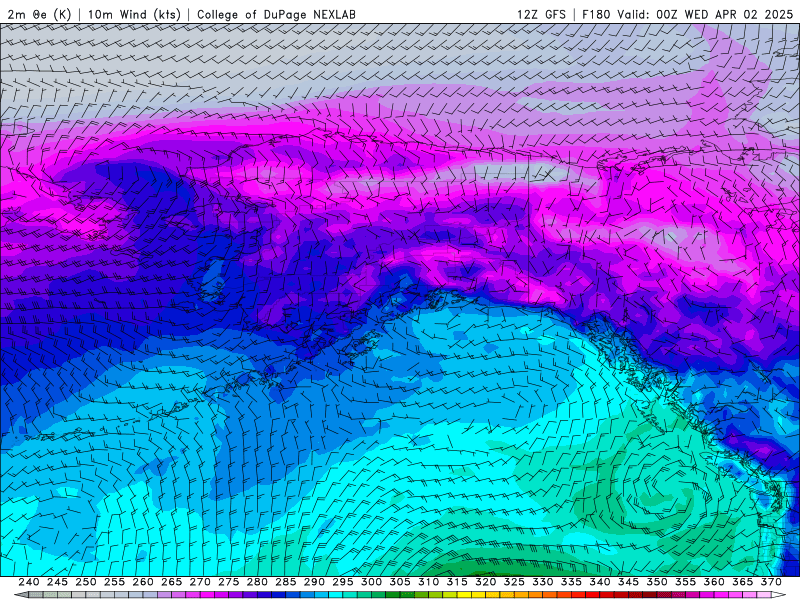This screenshot has height=600, width=800.
Task: Click the 260 legend value
Action: tap(143, 582)
